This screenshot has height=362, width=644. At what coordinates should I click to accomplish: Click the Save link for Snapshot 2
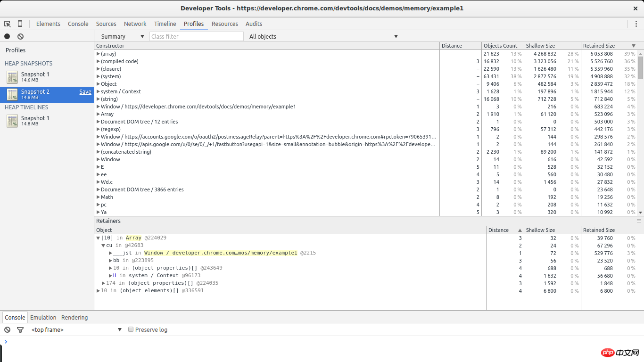85,92
